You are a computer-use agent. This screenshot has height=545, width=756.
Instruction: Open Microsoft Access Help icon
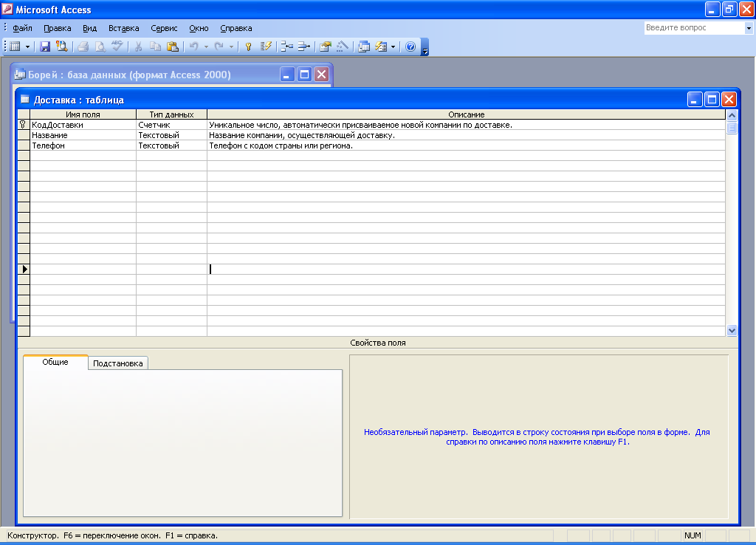pos(410,47)
